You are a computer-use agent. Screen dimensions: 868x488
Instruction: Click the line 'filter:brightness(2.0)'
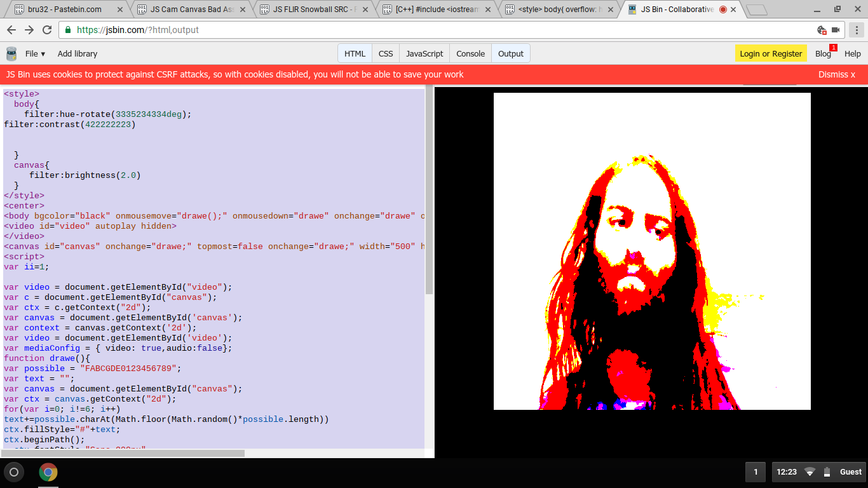85,175
